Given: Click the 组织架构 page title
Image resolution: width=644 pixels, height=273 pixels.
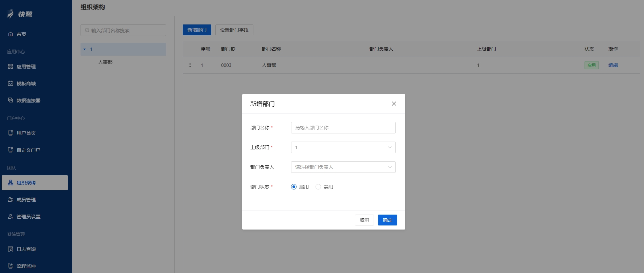Looking at the screenshot, I should coord(93,7).
